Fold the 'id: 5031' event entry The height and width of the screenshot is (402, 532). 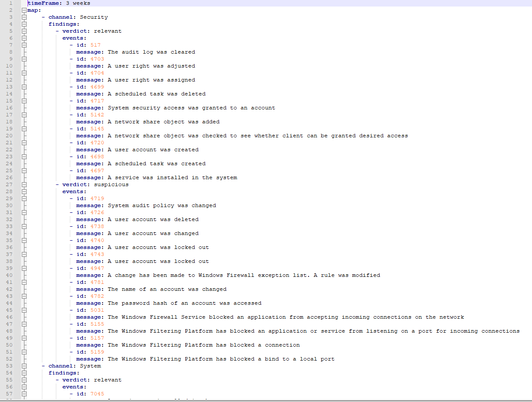pyautogui.click(x=24, y=310)
